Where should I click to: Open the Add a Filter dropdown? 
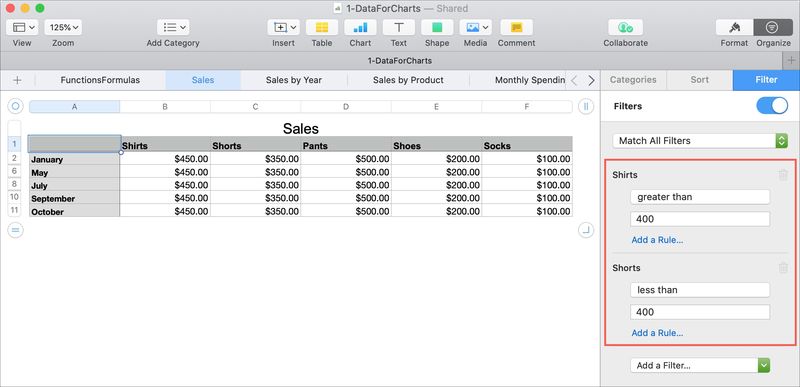pos(700,365)
